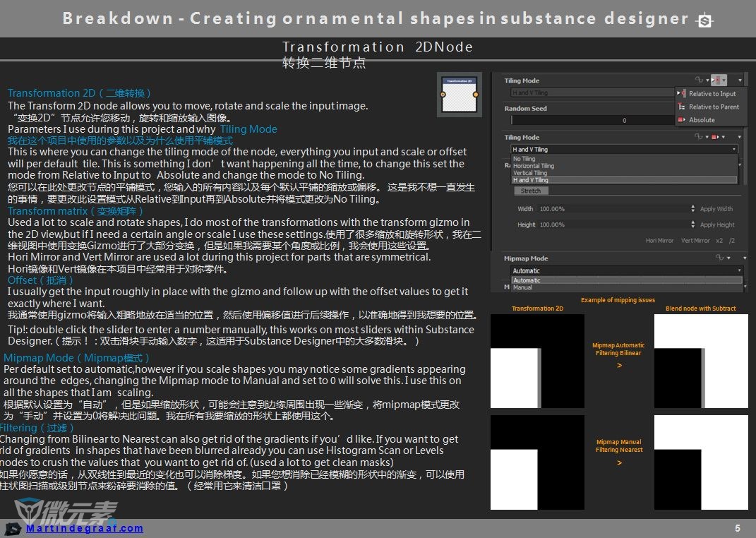Viewport: 756px width, 538px height.
Task: Select the highlighted Automatic mipmap option
Action: click(627, 280)
